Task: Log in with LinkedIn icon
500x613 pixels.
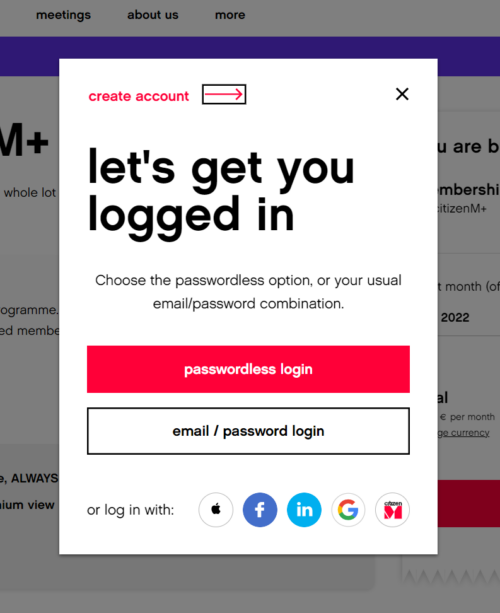Action: 304,510
